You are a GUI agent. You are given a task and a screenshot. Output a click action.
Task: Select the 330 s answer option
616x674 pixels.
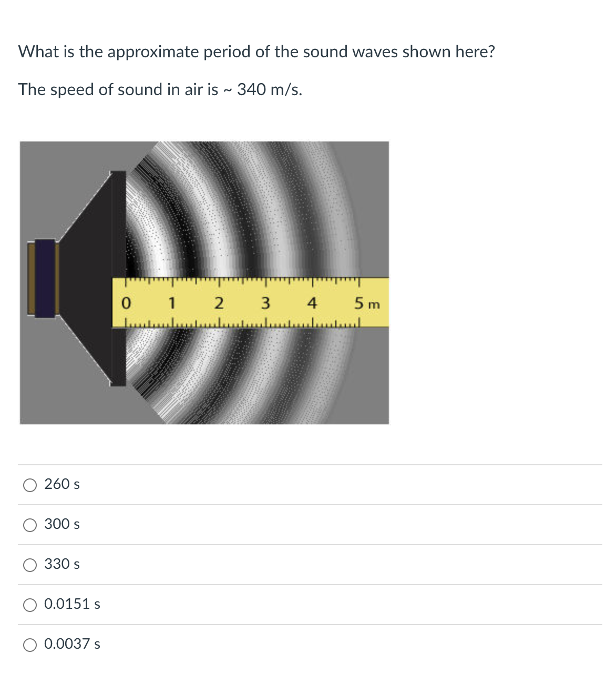point(29,564)
